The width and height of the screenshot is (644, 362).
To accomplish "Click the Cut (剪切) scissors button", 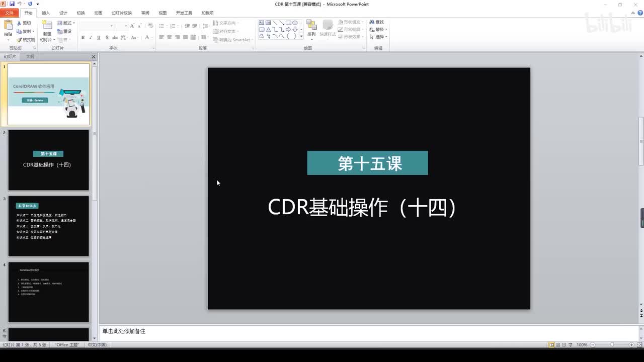I will coord(24,23).
